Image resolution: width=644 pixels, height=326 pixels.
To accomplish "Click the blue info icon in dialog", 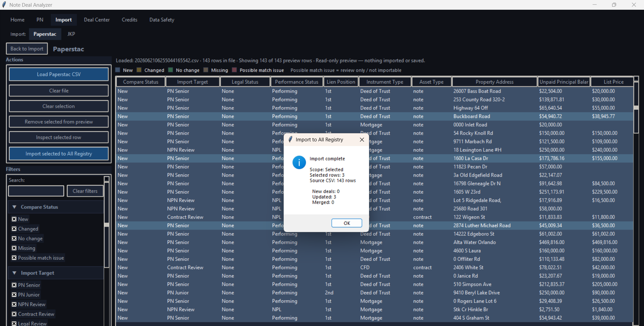I will point(299,162).
